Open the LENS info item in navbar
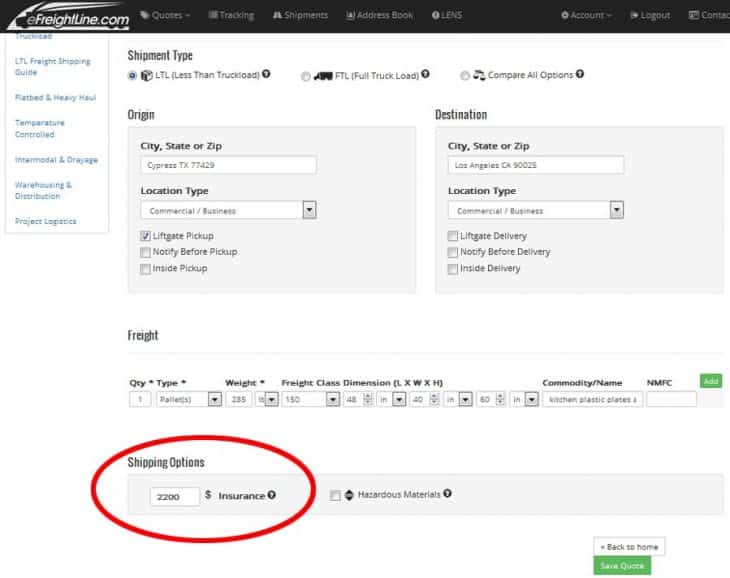Screen dimensions: 730x578 pos(449,15)
